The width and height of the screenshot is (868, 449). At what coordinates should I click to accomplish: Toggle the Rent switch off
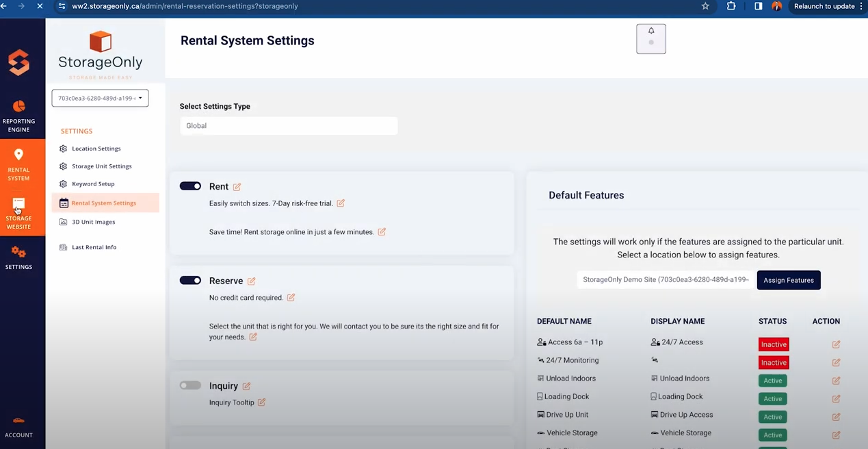pos(190,186)
